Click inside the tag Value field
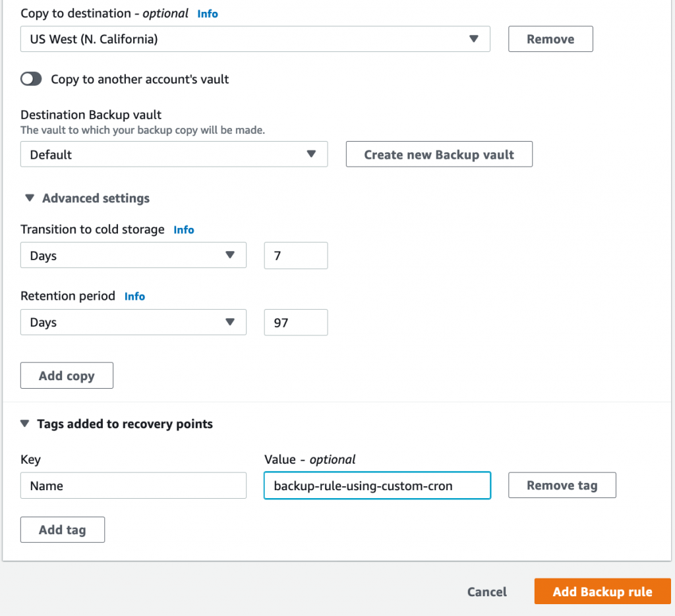 click(376, 485)
